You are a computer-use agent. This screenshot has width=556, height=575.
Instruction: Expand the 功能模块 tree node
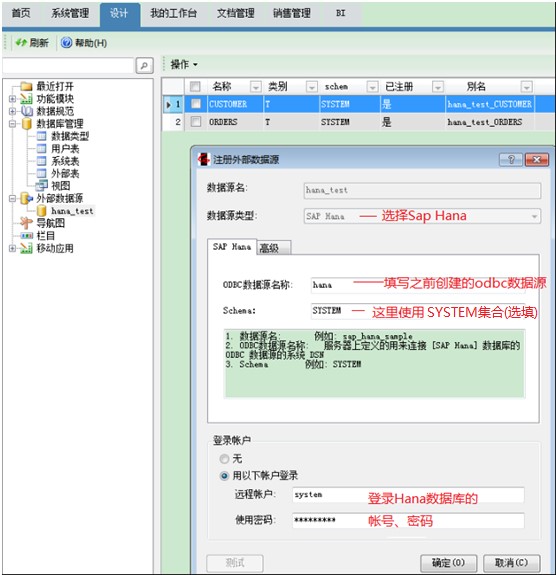12,99
